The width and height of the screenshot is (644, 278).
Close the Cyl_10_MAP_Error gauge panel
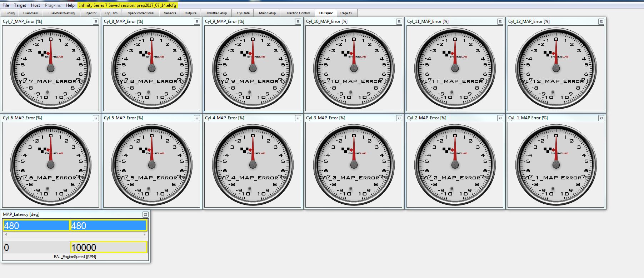point(399,22)
